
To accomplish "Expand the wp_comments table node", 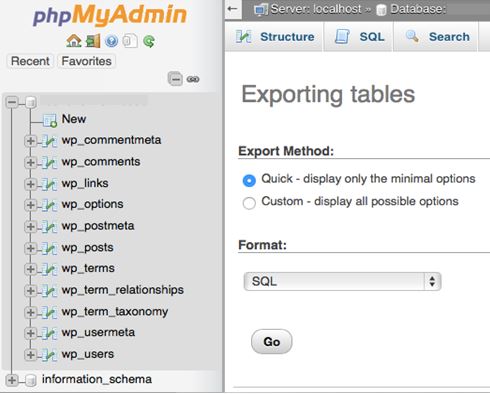I will [30, 163].
